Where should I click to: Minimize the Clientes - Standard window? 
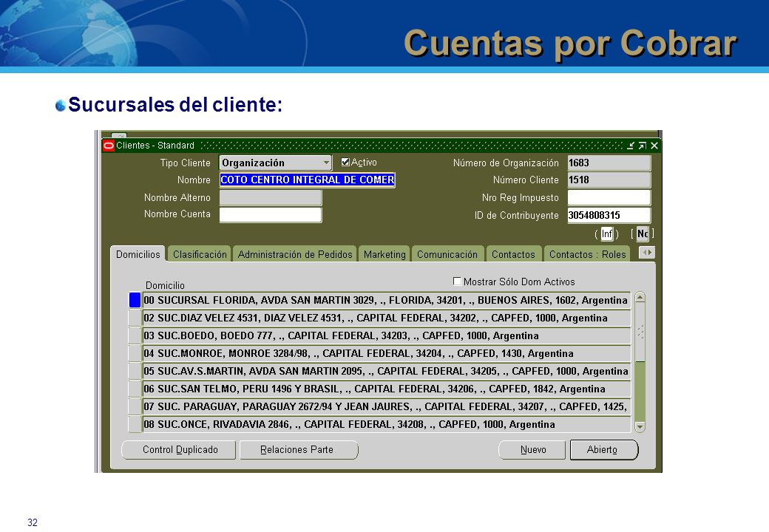click(x=631, y=146)
